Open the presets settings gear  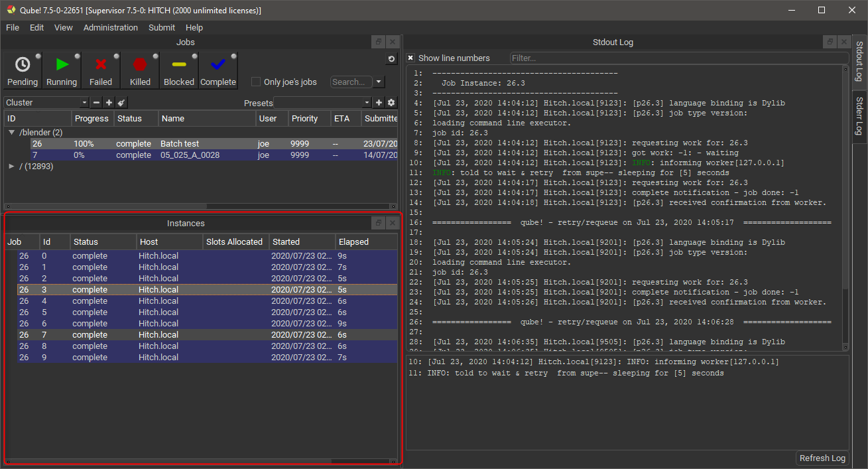(x=391, y=103)
